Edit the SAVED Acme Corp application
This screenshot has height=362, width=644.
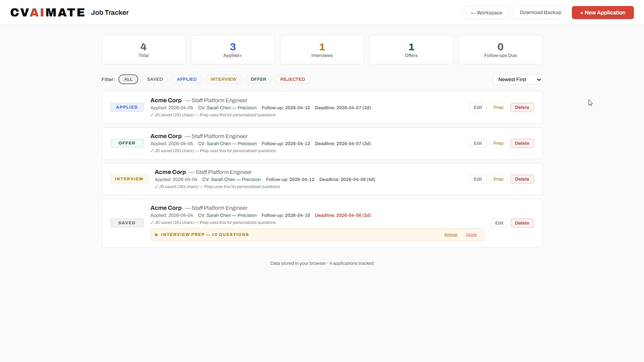pyautogui.click(x=499, y=223)
